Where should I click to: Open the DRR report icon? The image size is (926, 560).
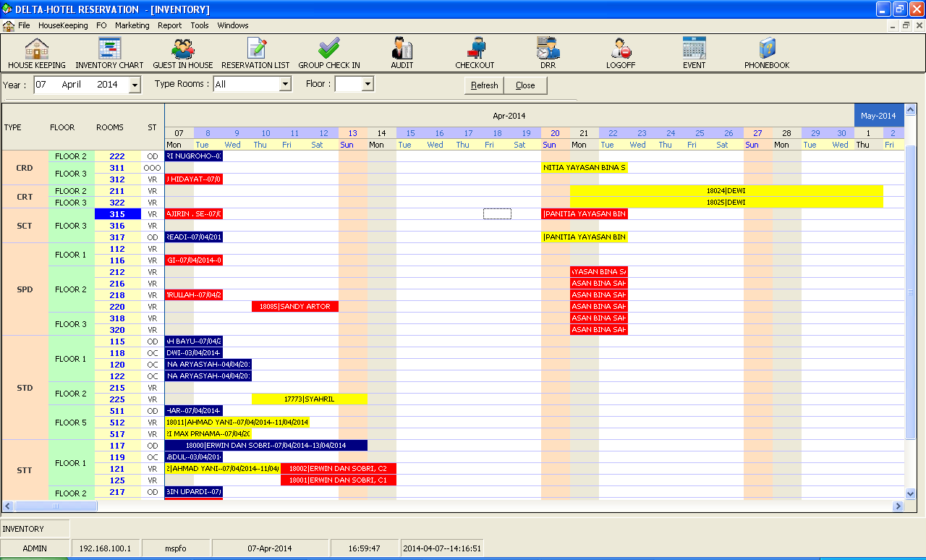[548, 49]
